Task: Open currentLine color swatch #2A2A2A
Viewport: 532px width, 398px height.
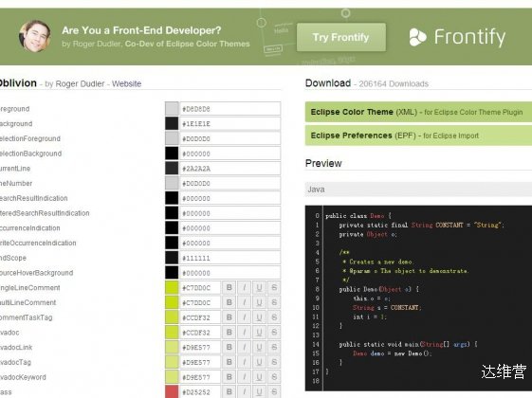Action: point(172,169)
